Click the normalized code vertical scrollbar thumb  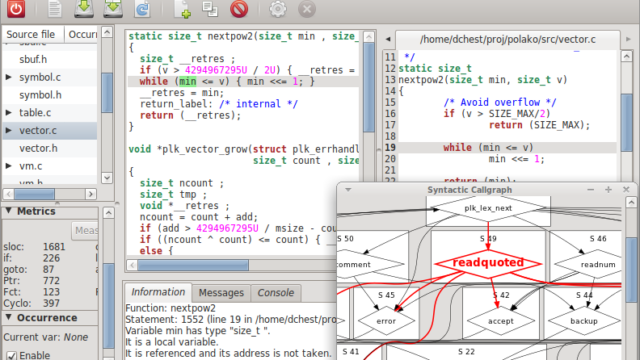[369, 87]
